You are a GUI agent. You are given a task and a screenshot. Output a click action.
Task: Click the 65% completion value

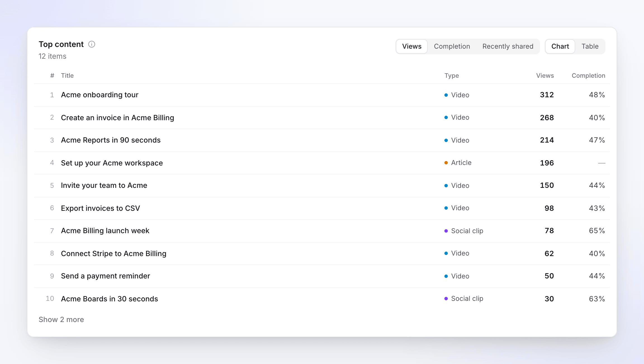coord(597,231)
